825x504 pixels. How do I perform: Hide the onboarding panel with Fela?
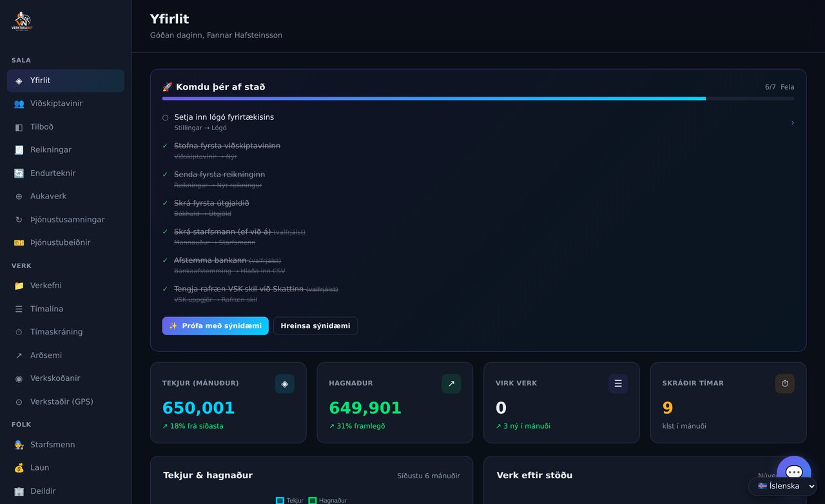click(x=787, y=87)
